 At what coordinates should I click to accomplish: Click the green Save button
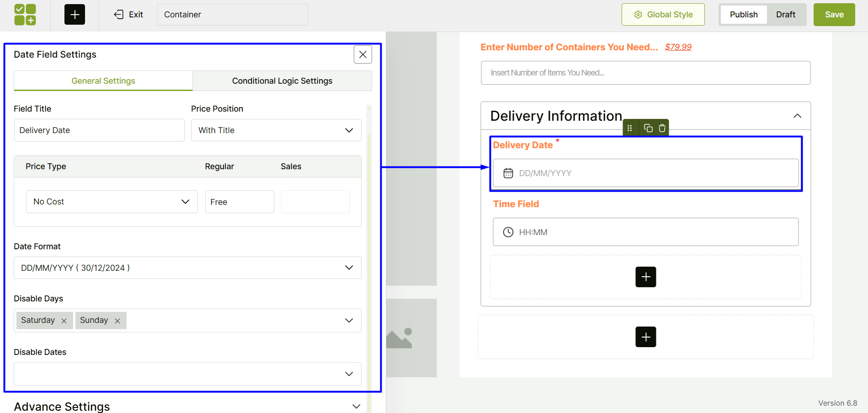(x=834, y=15)
